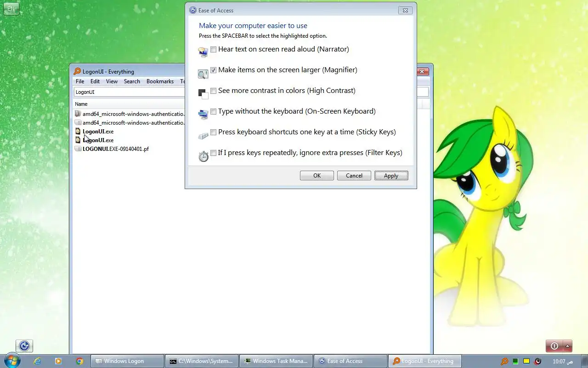Click 'Make your computer easier to use' heading
Image resolution: width=588 pixels, height=368 pixels.
pyautogui.click(x=253, y=26)
